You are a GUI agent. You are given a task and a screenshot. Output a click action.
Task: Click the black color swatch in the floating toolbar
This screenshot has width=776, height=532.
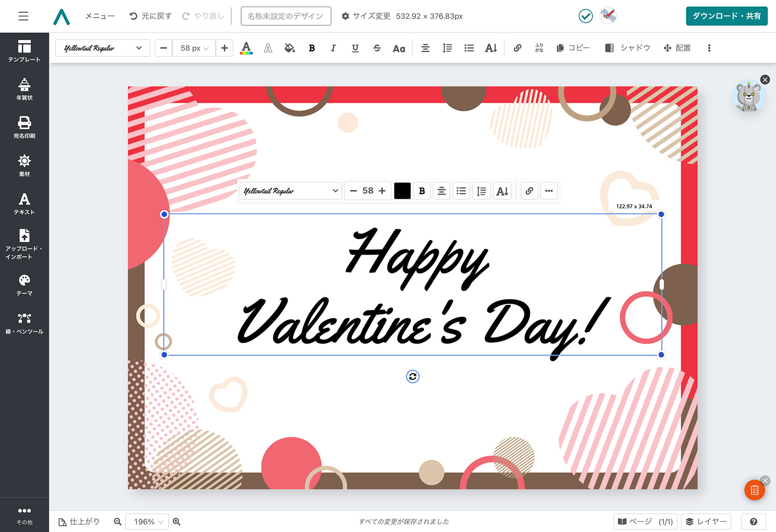tap(402, 191)
